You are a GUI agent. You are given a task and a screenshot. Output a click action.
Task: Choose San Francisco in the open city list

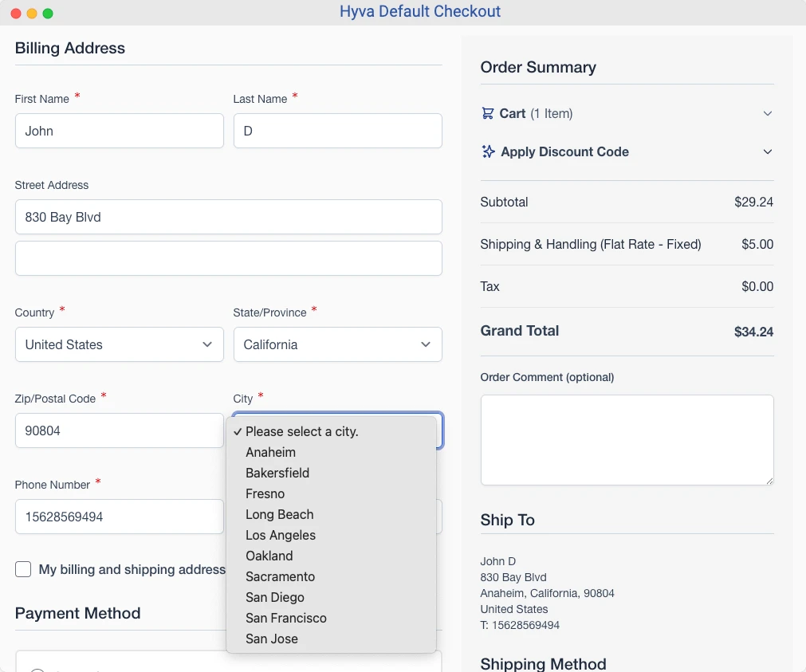[x=286, y=618]
